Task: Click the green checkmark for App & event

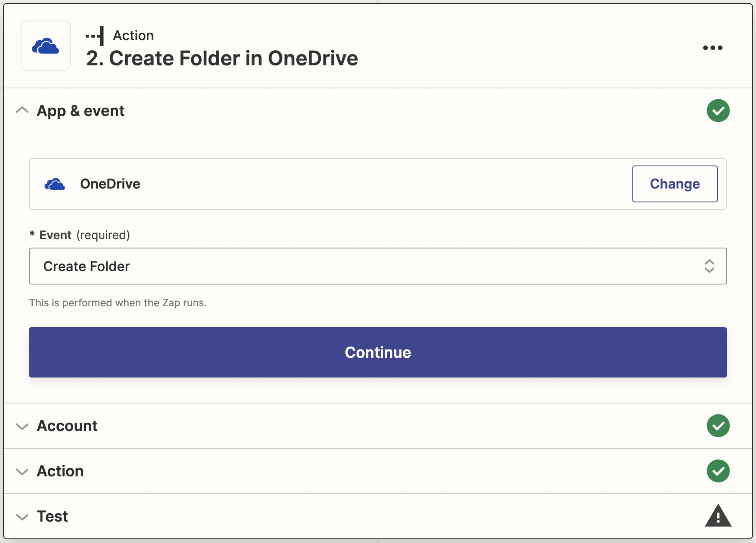Action: pyautogui.click(x=718, y=111)
